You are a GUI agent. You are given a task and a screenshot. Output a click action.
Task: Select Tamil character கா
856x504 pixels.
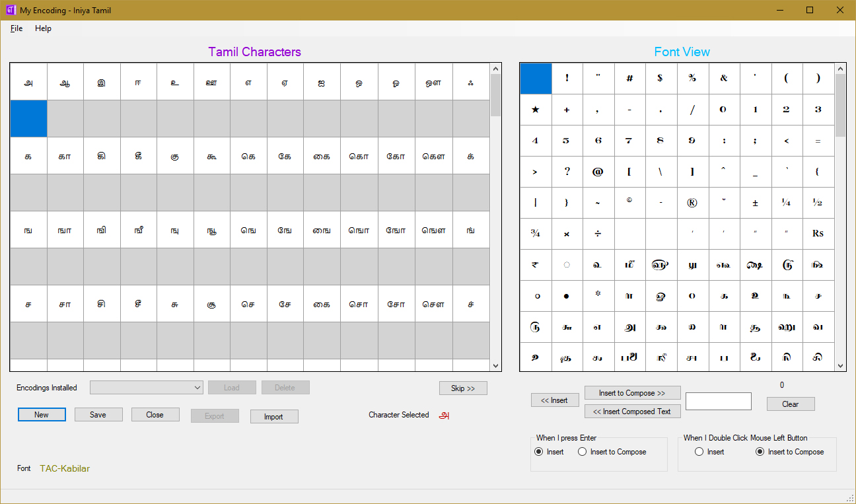65,155
